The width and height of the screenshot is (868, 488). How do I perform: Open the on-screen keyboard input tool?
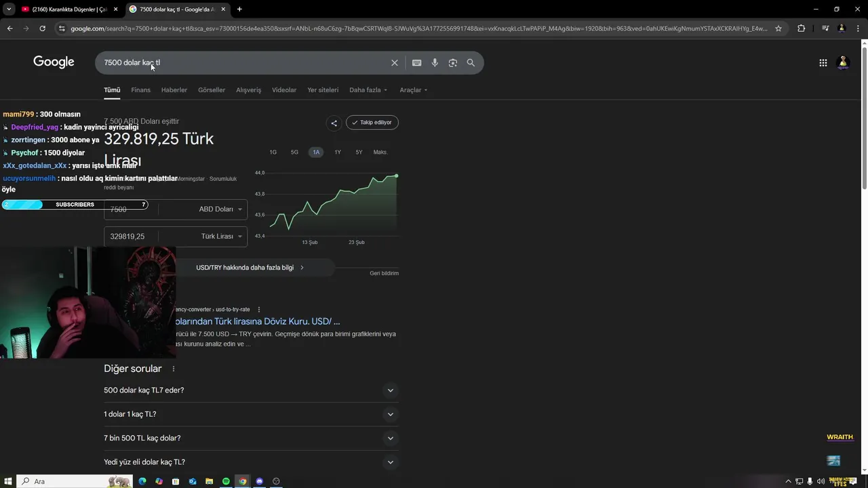click(x=416, y=63)
